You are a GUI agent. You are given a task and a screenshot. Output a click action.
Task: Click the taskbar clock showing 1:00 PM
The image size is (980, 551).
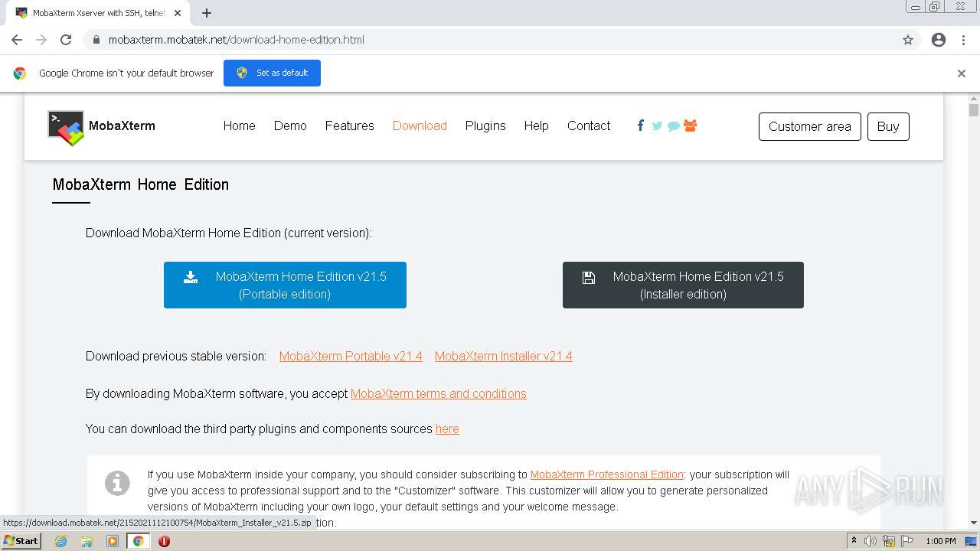941,541
